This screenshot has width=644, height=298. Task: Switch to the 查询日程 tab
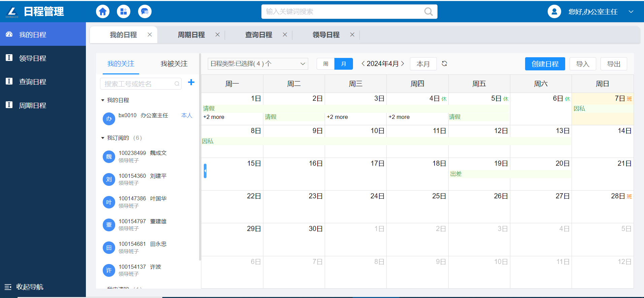click(259, 35)
